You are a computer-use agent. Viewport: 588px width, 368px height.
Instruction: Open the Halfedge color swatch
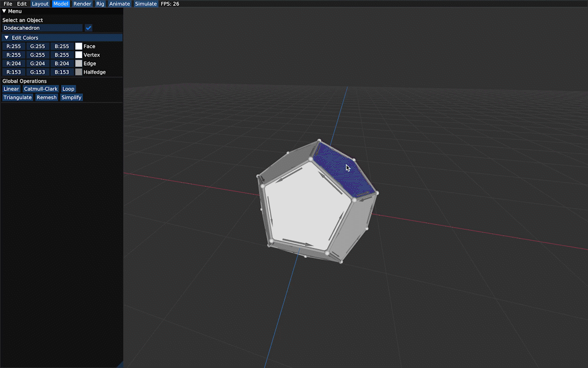point(78,72)
